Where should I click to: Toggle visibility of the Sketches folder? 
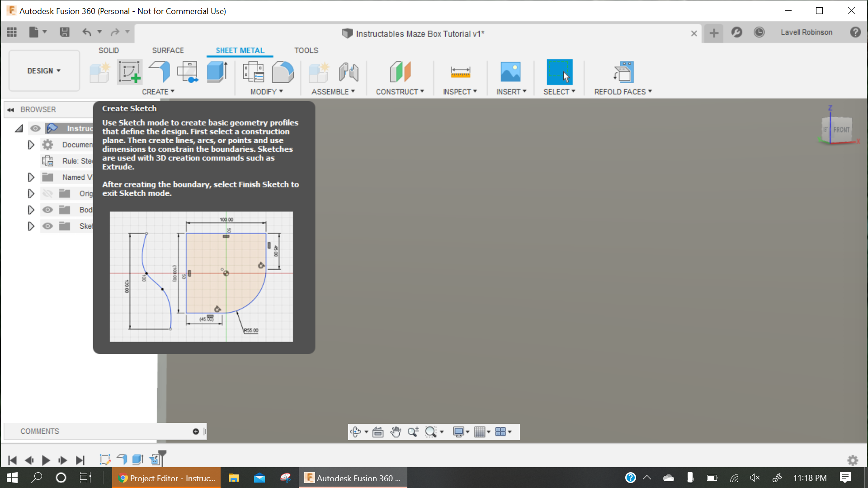coord(47,226)
